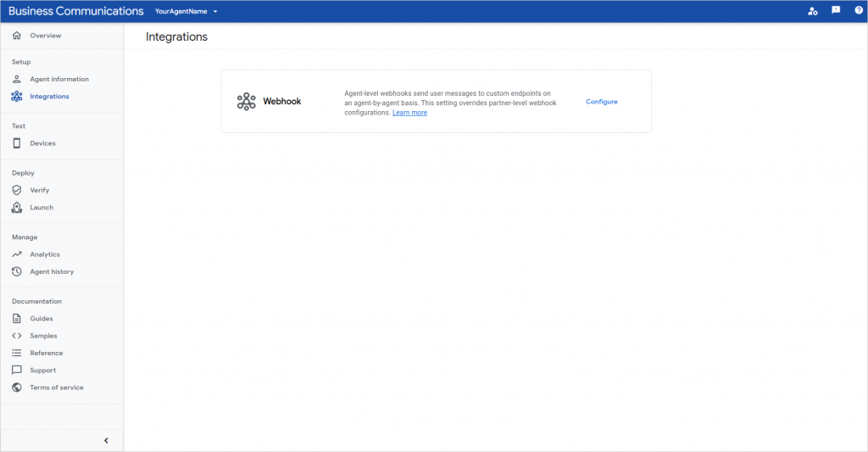868x452 pixels.
Task: Open Terms of service page
Action: tap(56, 388)
